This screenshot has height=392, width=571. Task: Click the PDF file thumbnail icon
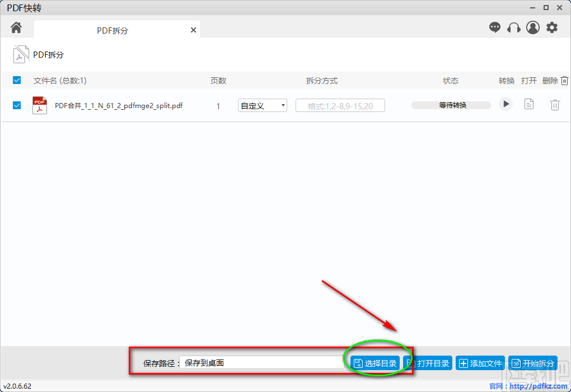pyautogui.click(x=39, y=105)
